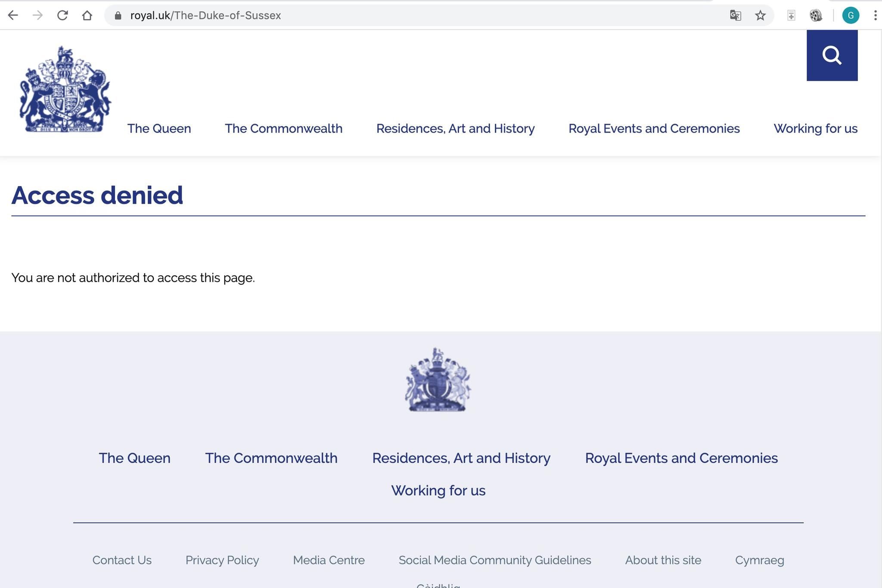Click the blue search magnifier button
The height and width of the screenshot is (588, 882).
832,55
